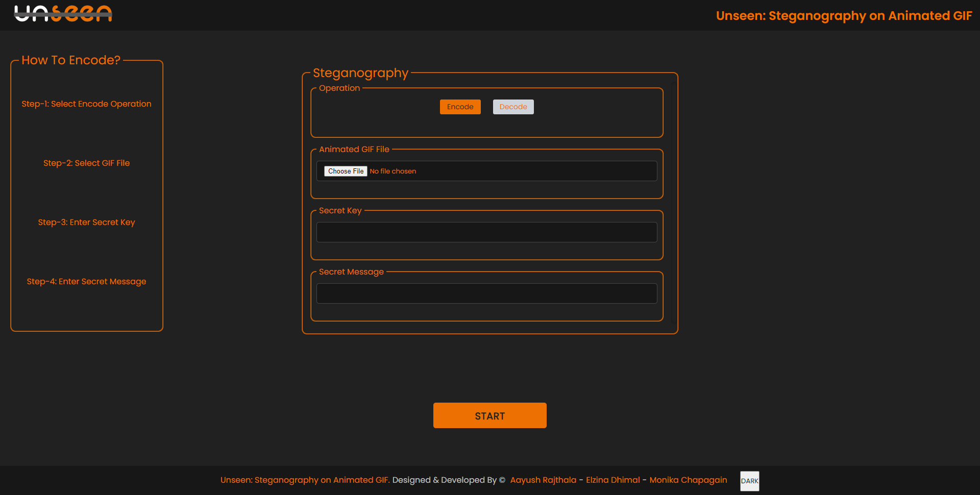Click the Choose File button for the GIF
The width and height of the screenshot is (980, 495).
346,171
